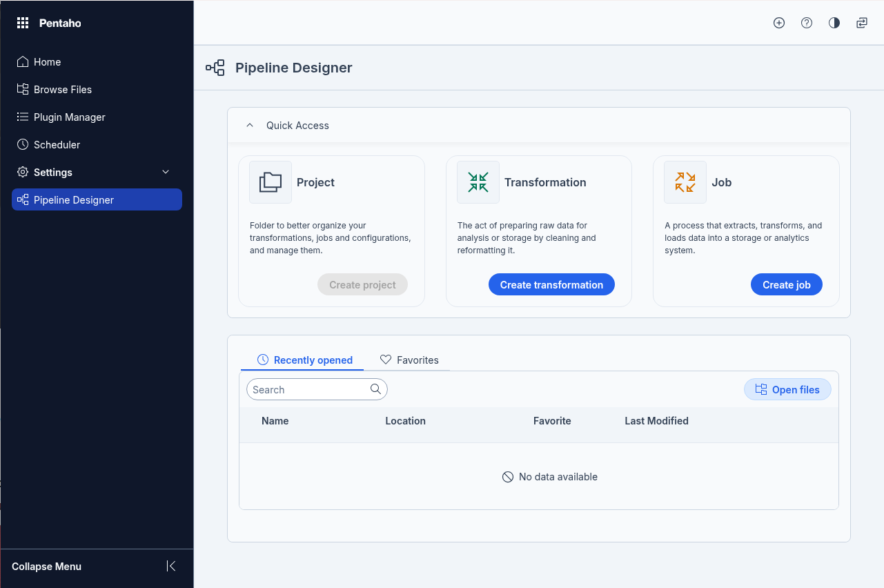
Task: Click the Job card orange arrows icon
Action: 685,182
